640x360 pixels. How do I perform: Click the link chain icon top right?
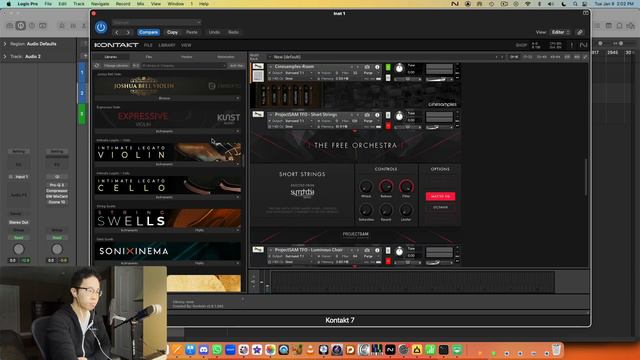(580, 32)
